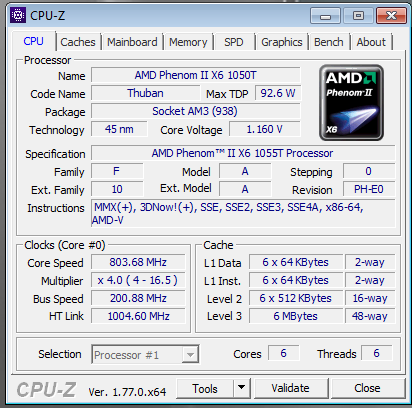Click the maximize window button

coord(358,16)
